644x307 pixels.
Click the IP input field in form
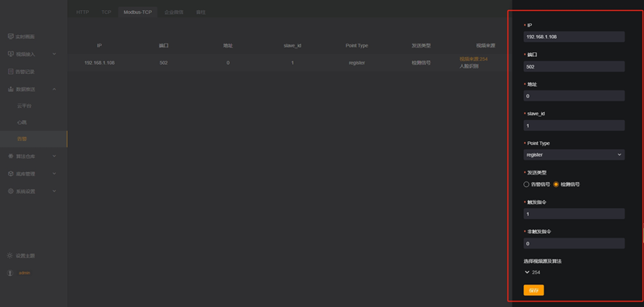point(574,37)
